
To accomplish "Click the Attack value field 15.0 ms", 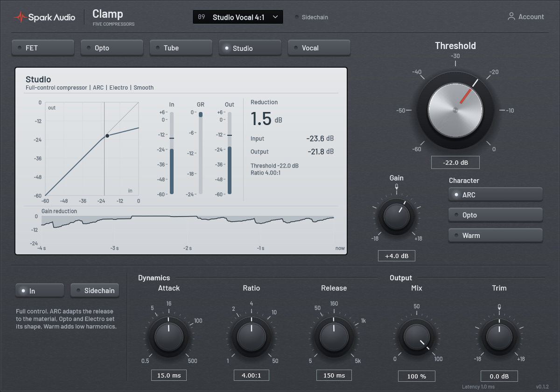I will point(169,375).
